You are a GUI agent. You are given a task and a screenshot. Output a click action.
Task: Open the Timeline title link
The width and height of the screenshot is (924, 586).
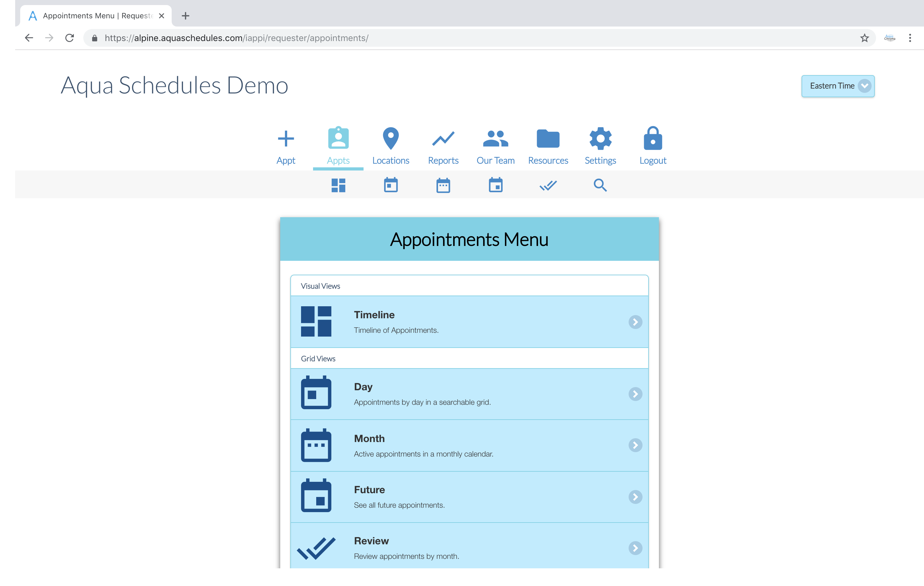374,315
